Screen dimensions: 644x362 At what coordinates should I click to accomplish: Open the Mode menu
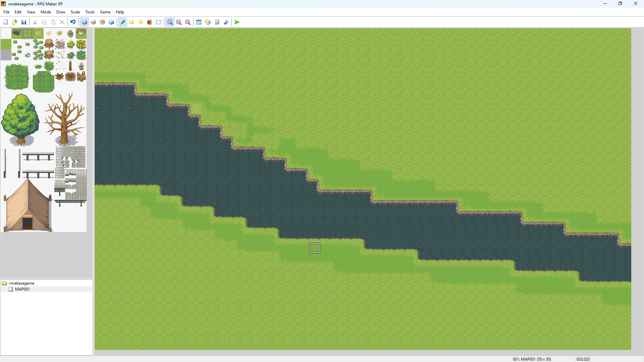pyautogui.click(x=46, y=12)
